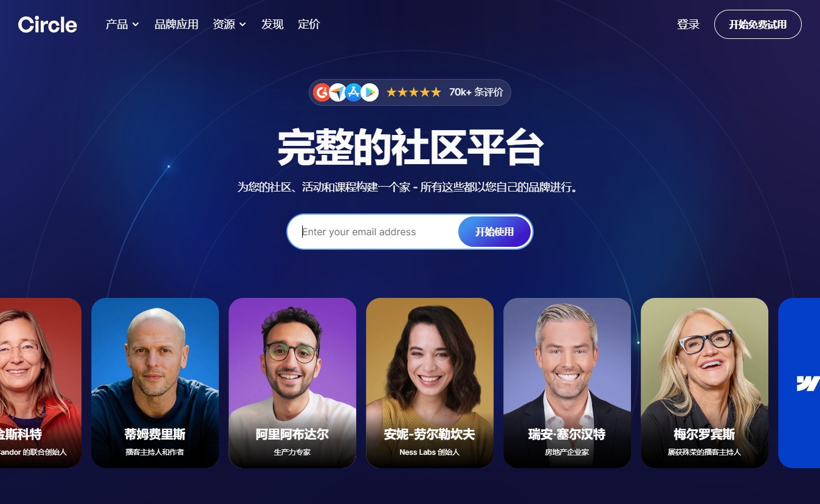The image size is (820, 504).
Task: Open the 品牌应用 nav item
Action: (176, 24)
